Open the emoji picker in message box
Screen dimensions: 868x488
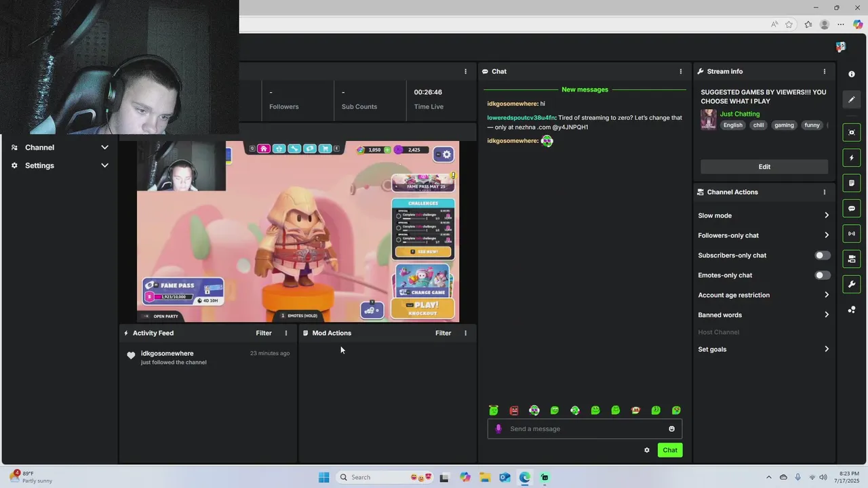tap(672, 428)
